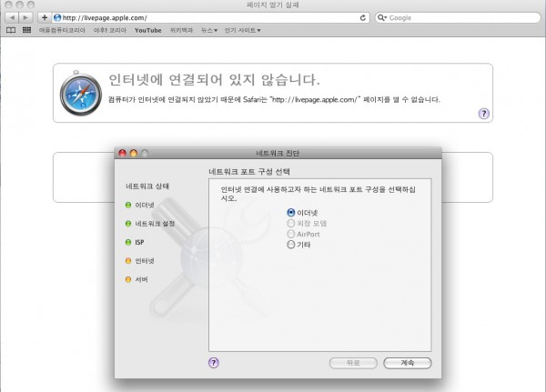Open the Top Sites grid icon
The image size is (546, 392).
(26, 30)
